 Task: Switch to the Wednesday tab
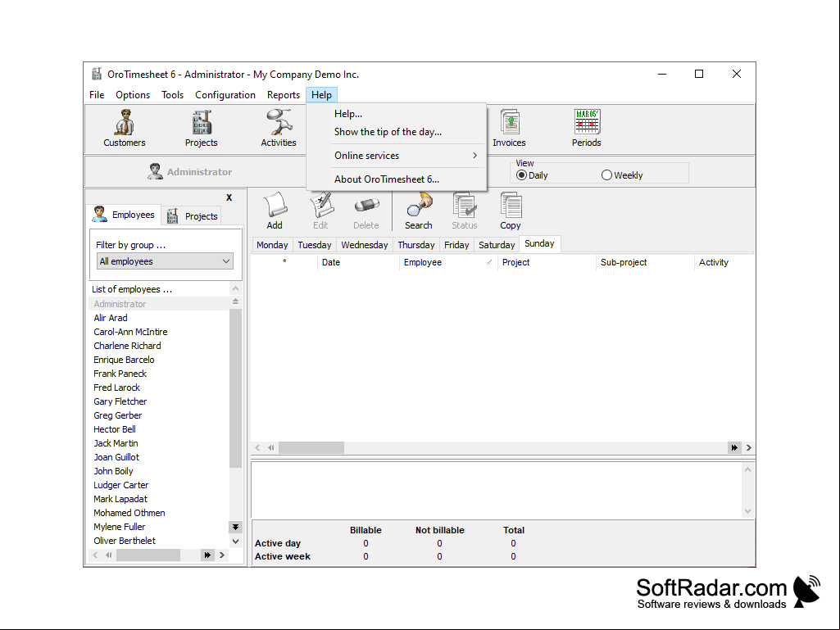pyautogui.click(x=365, y=245)
